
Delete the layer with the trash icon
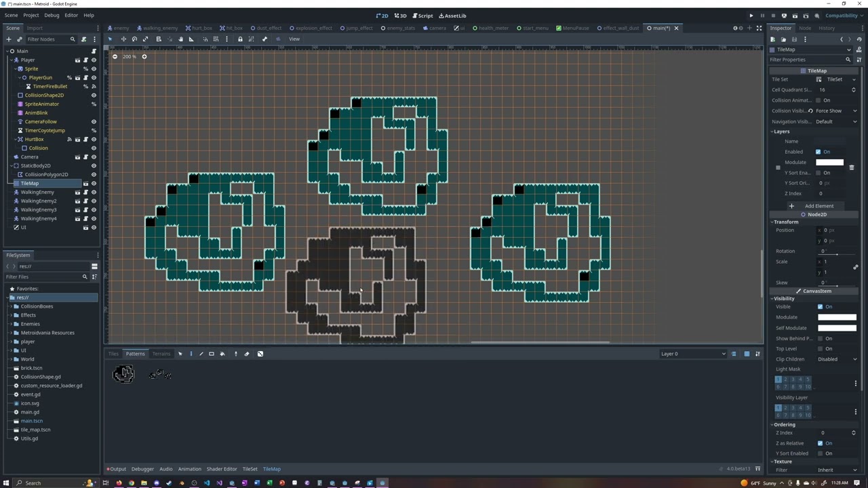coord(852,167)
